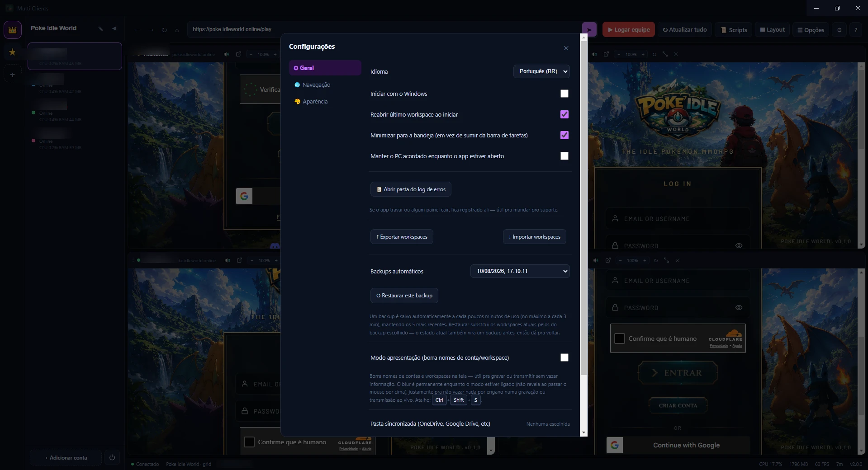Click Importar workspaces button

pos(535,237)
